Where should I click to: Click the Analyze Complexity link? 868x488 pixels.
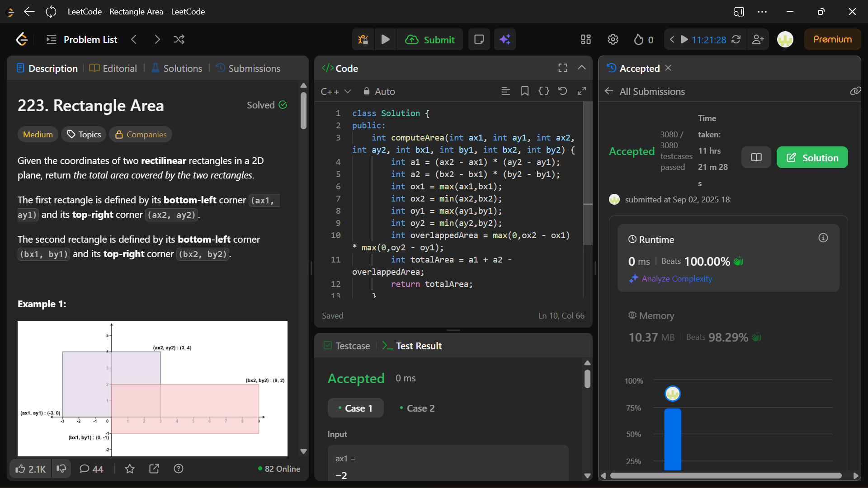point(676,279)
